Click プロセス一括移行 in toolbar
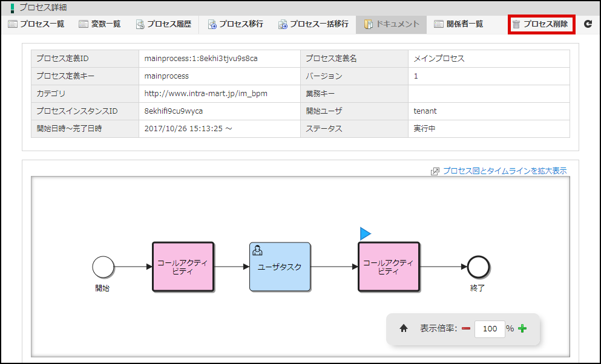The image size is (601, 364). click(x=314, y=24)
